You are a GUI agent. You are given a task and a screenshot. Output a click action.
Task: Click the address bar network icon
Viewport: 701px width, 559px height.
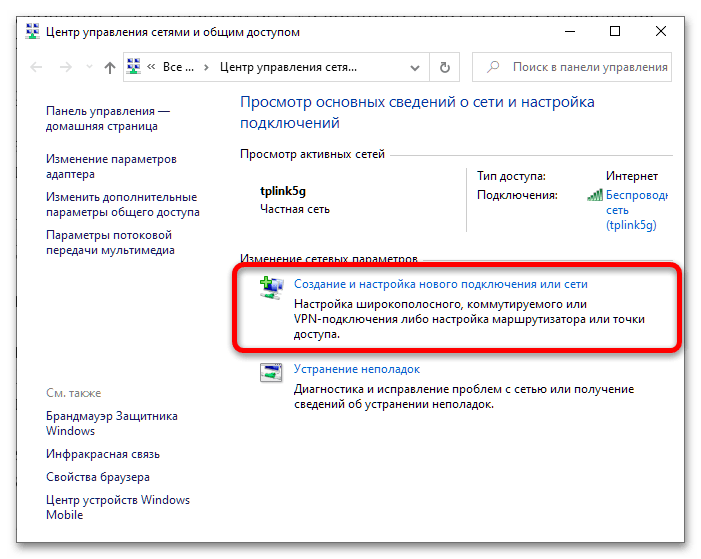(x=134, y=67)
